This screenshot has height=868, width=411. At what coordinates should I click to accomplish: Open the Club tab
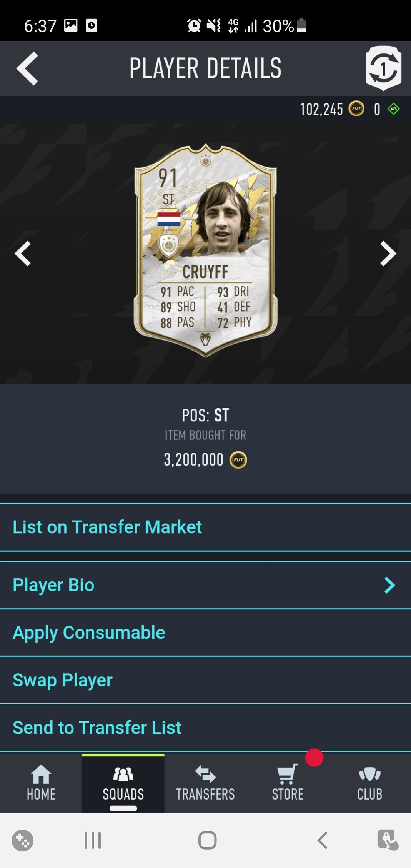[369, 783]
